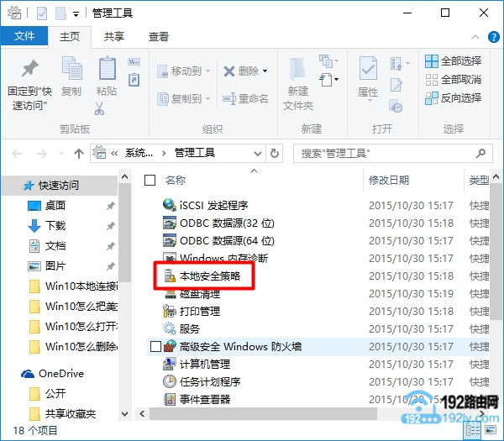This screenshot has width=504, height=441.
Task: Click the History icon in Open group
Action: tap(396, 106)
